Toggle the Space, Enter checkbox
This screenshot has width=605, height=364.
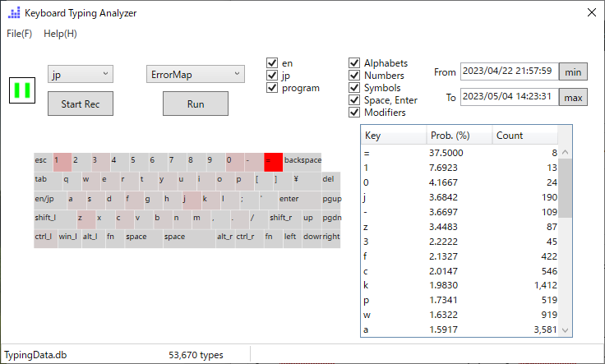pos(354,100)
